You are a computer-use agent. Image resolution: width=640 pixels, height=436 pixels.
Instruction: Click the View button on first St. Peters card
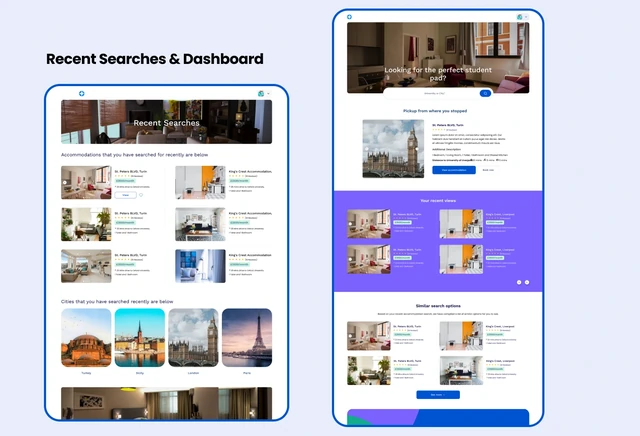coord(126,195)
